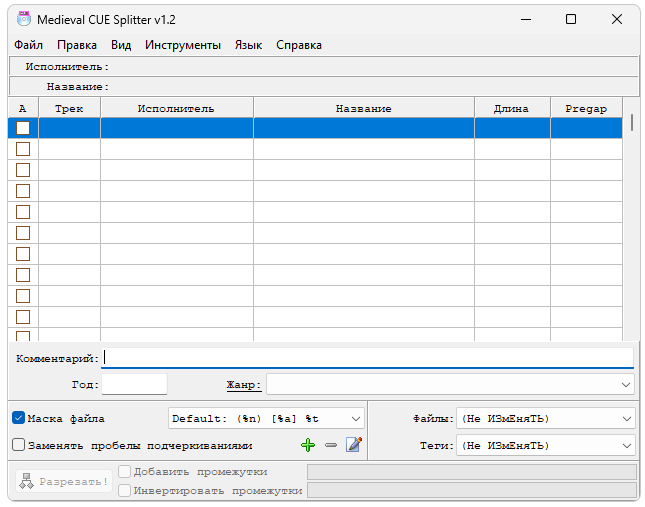This screenshot has width=645, height=507.
Task: Click the upper progress bar next to Добавить промежутки
Action: click(x=472, y=472)
